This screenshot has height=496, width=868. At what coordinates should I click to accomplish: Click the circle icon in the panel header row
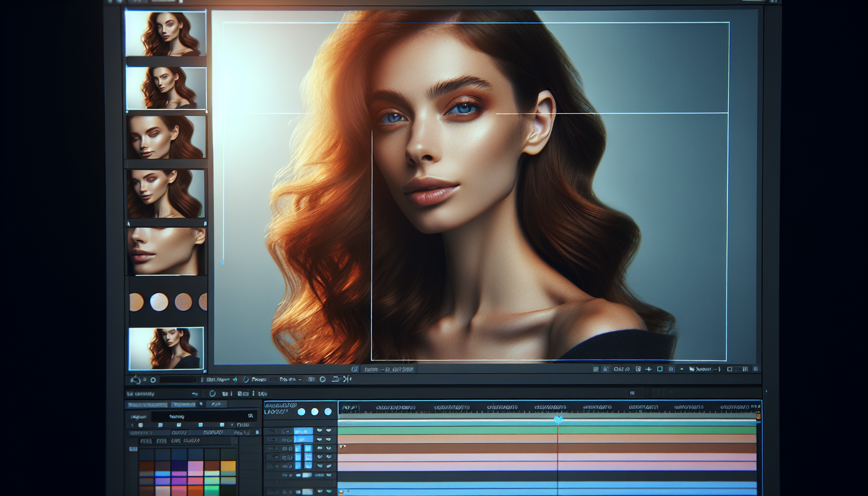212,394
